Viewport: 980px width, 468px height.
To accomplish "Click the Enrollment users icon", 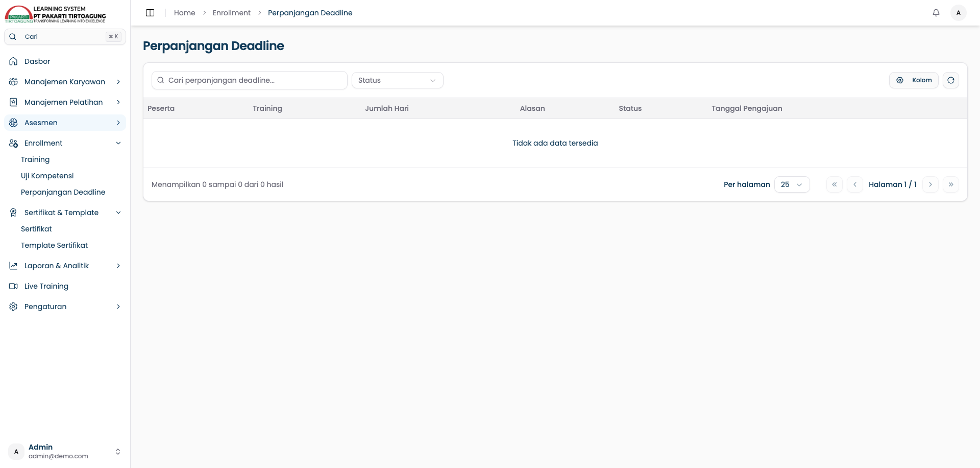I will pos(13,143).
